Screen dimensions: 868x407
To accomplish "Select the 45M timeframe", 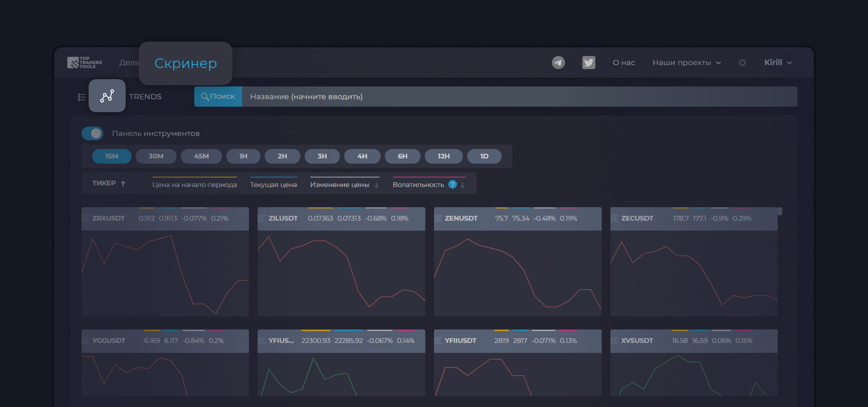I will pyautogui.click(x=201, y=156).
